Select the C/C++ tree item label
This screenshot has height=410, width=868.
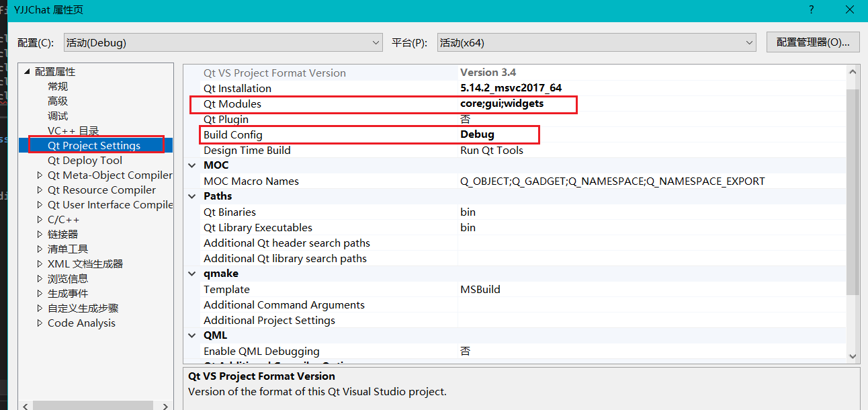click(x=63, y=219)
